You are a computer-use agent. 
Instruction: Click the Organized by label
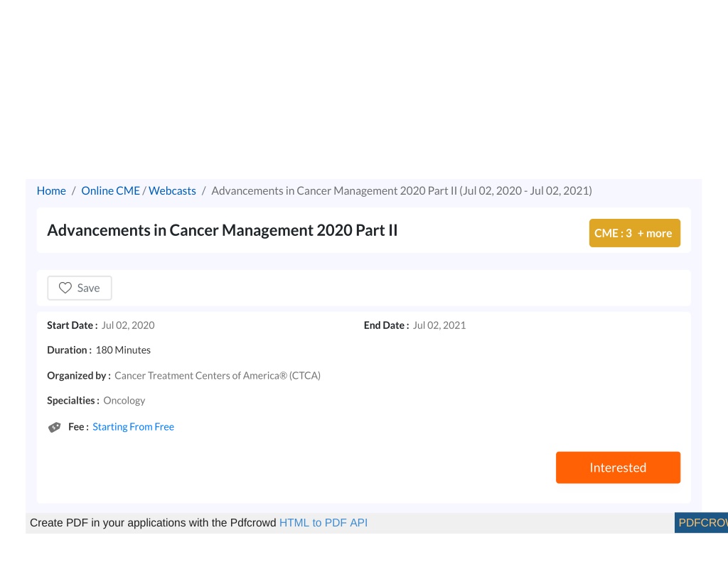coord(79,375)
